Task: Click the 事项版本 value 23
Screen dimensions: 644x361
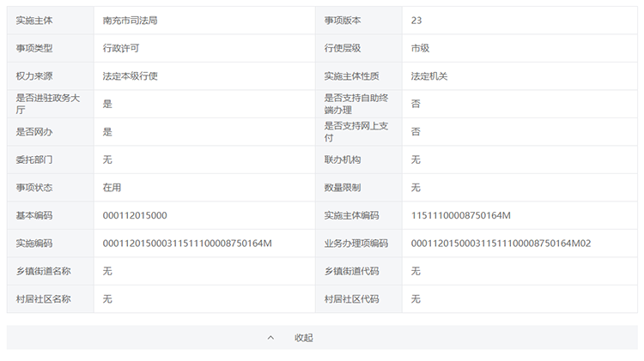Action: (416, 20)
